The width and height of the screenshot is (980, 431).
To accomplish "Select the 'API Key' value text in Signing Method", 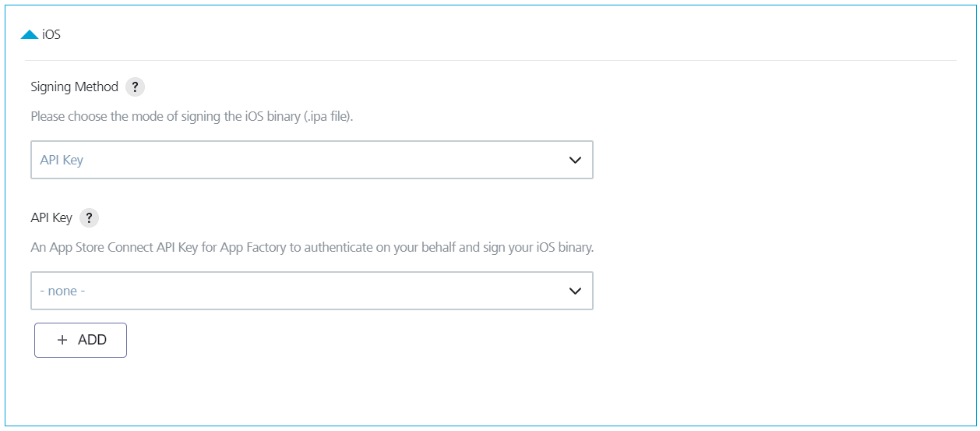I will 62,160.
